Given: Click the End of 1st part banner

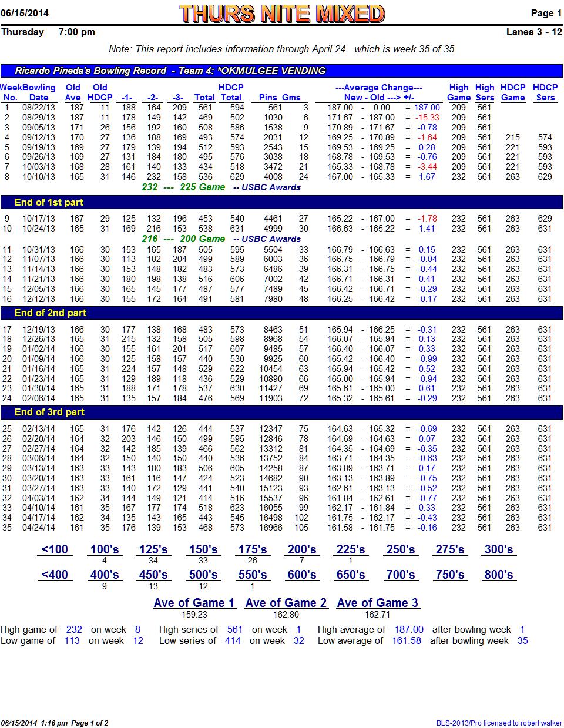Looking at the screenshot, I should point(281,202).
